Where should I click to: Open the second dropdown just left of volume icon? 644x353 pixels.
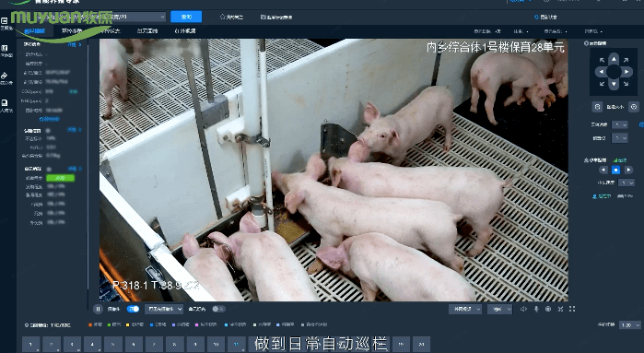(500, 309)
